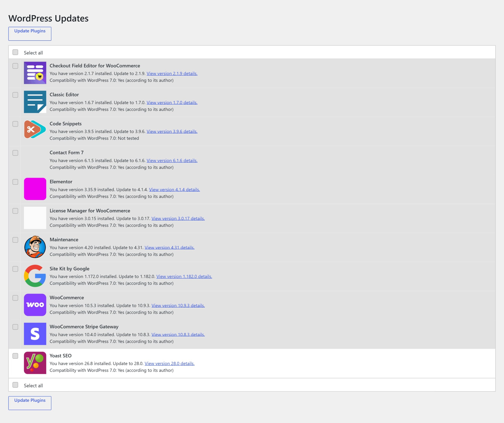Click the Stripe Gateway S icon
The width and height of the screenshot is (504, 423).
(35, 334)
